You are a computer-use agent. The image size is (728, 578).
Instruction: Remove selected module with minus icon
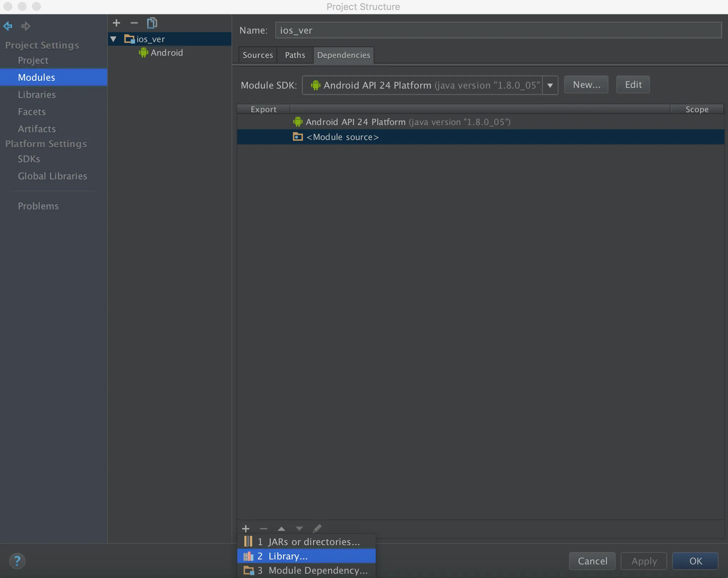(x=134, y=23)
